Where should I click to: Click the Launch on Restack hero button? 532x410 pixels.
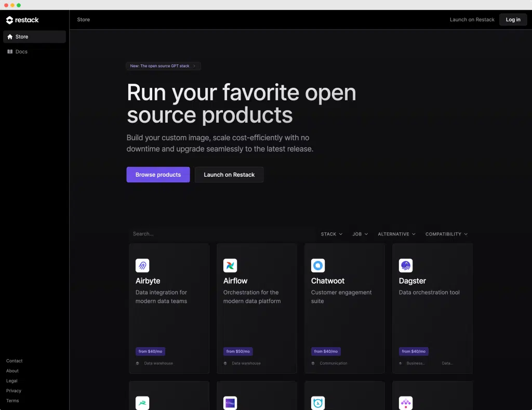click(x=229, y=175)
